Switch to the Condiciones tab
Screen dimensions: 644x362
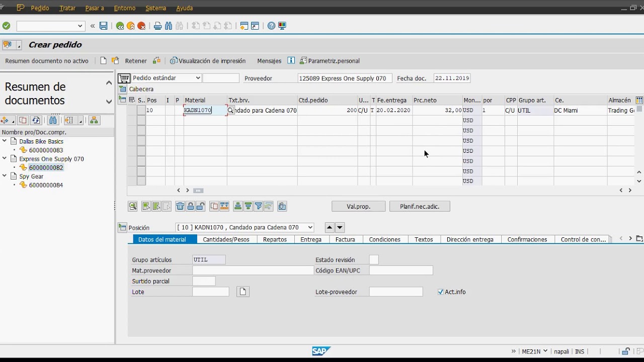[385, 239]
